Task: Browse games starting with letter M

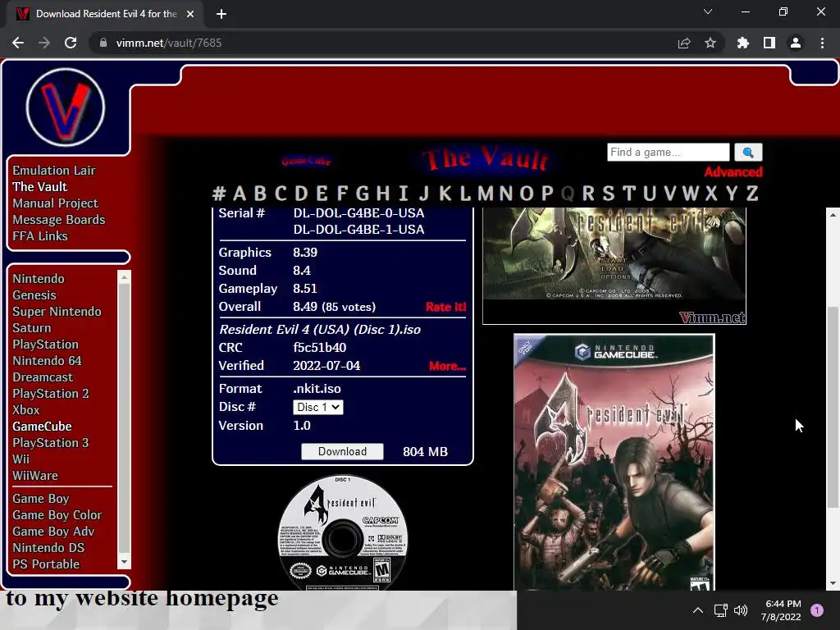Action: point(486,194)
